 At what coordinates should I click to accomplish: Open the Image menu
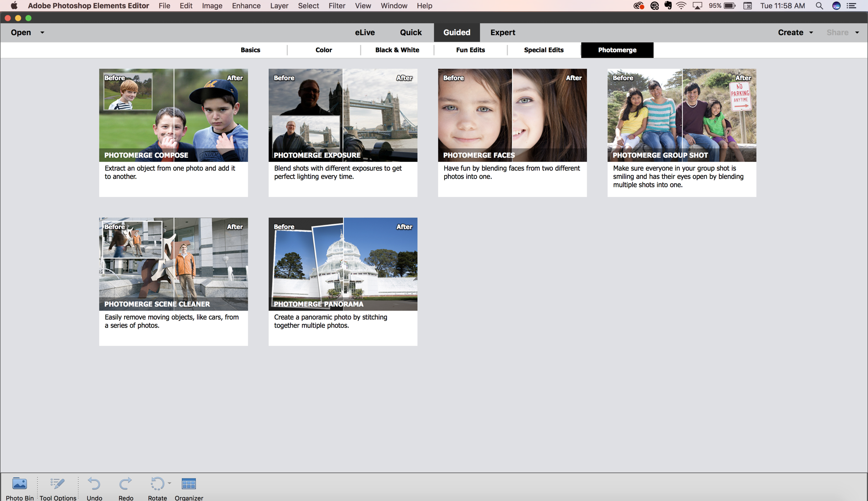tap(212, 6)
